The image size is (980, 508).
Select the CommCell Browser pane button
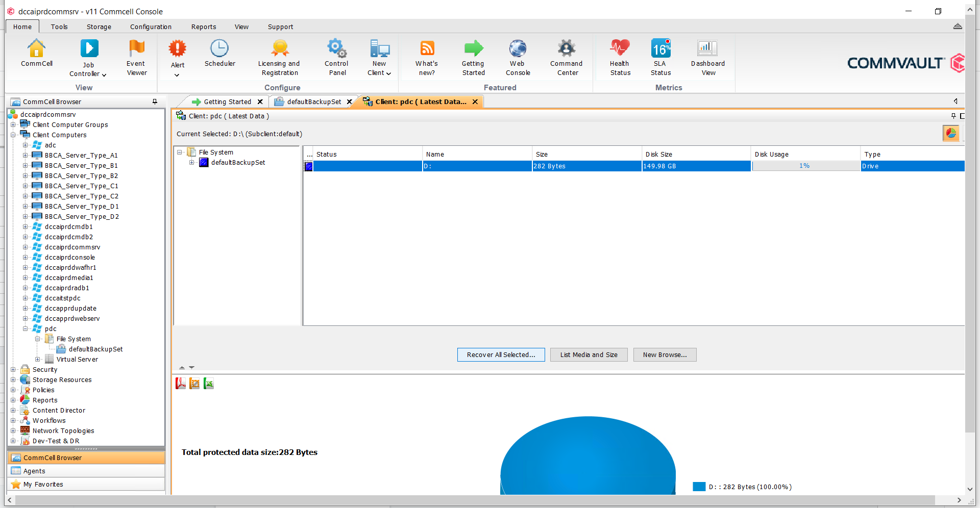(86, 458)
